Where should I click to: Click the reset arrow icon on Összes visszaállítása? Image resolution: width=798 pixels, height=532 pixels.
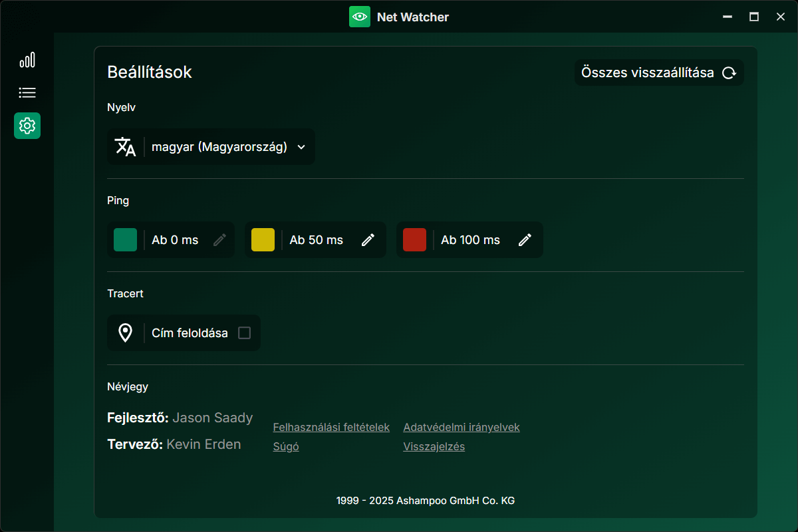click(730, 72)
